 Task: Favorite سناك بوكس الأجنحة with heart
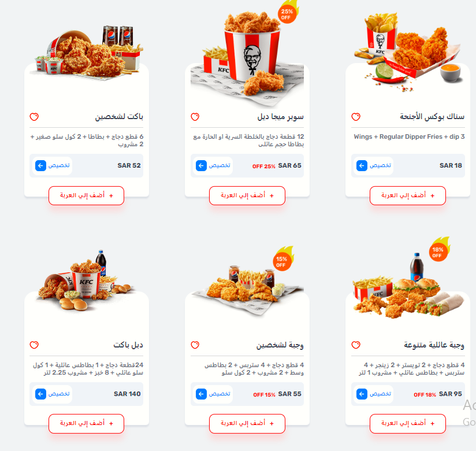pos(356,117)
